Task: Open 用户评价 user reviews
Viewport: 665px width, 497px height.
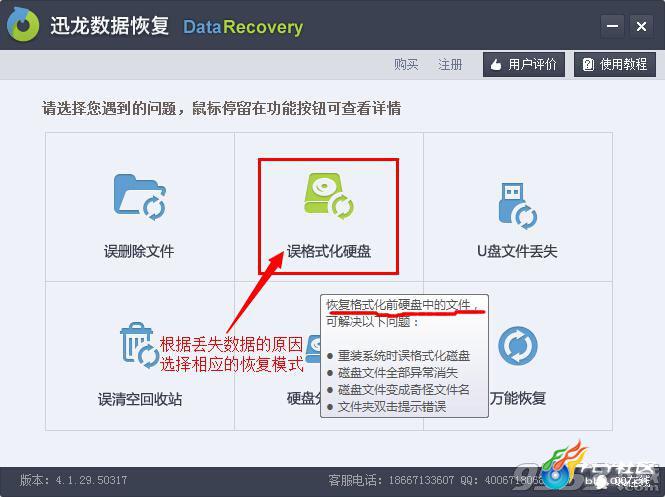Action: 524,64
